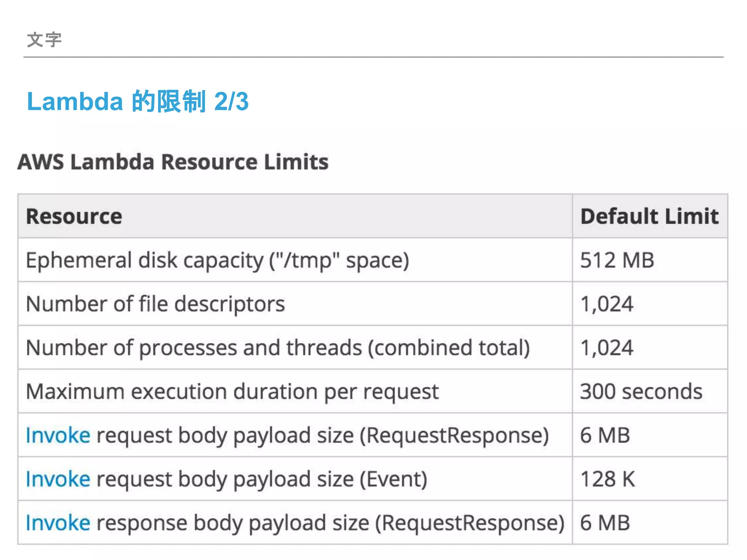Click the Invoke link in the Event payload row
The image size is (747, 560).
coord(58,479)
